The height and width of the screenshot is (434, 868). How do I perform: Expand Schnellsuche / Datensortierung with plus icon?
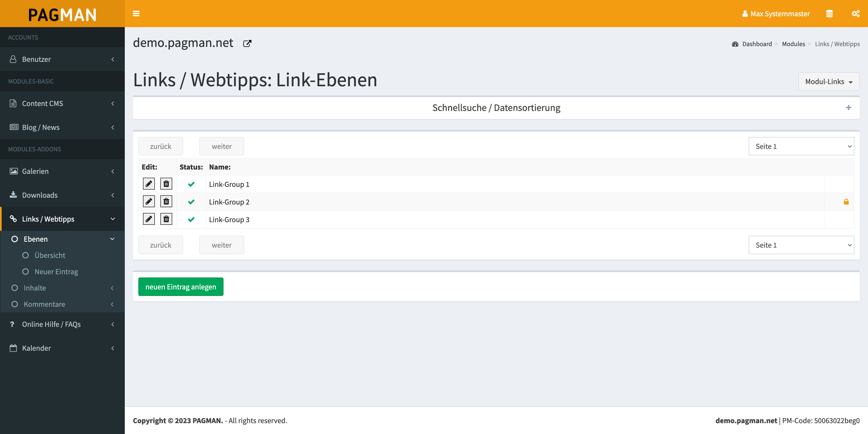click(x=848, y=107)
